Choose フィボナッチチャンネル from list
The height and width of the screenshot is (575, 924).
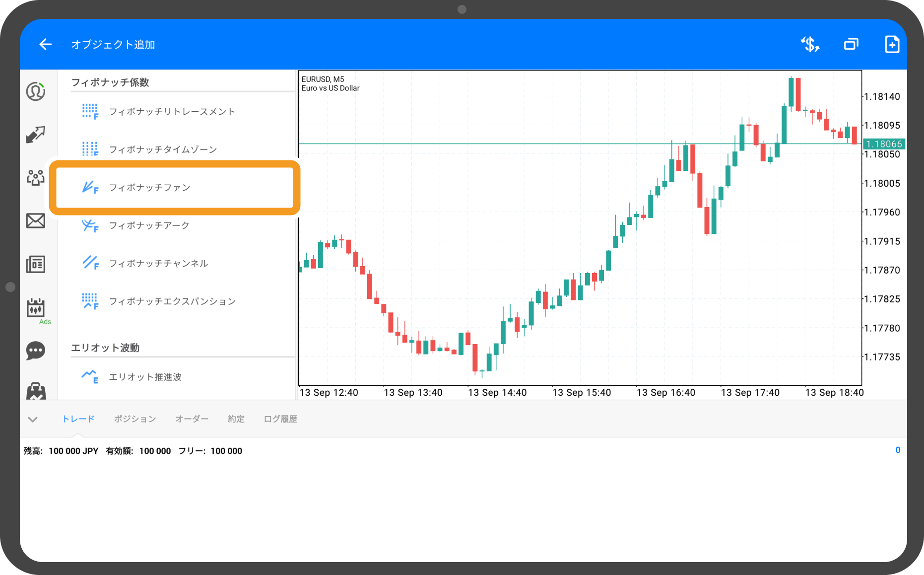point(158,264)
